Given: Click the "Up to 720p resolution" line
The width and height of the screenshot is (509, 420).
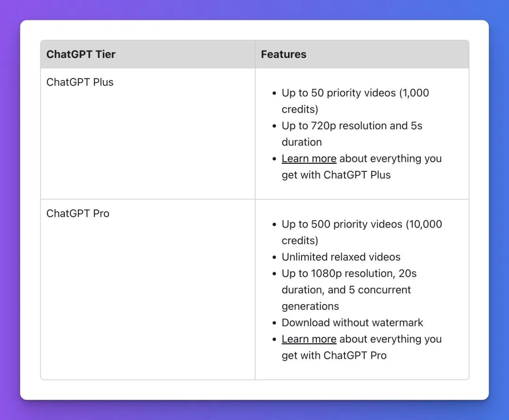Looking at the screenshot, I should tap(352, 126).
